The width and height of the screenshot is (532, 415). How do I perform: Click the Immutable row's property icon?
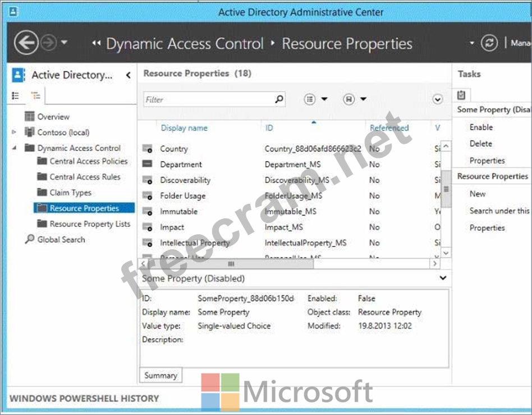tap(148, 211)
